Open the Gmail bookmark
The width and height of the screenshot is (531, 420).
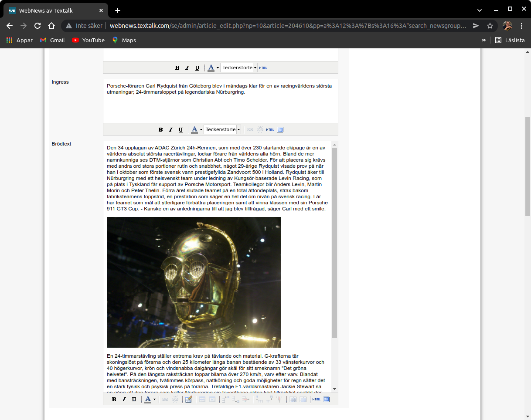tap(52, 40)
